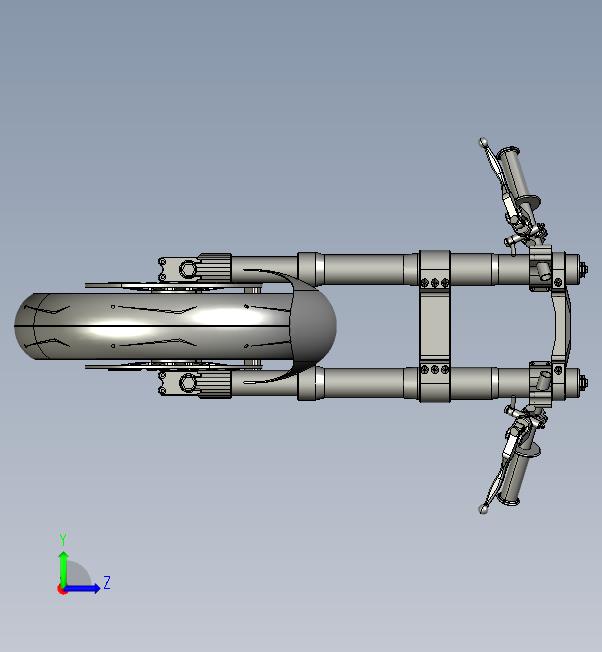Select the top nut on the lower fork
Screen dimensions: 602x652
pos(583,383)
